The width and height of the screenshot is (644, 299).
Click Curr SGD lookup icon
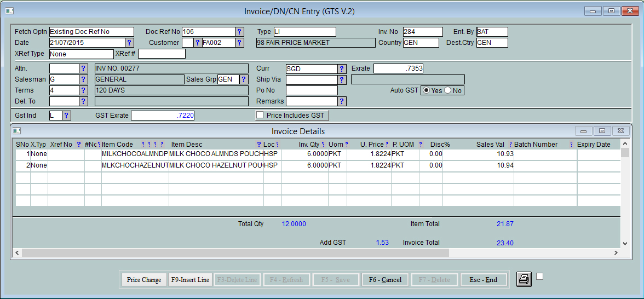pyautogui.click(x=342, y=69)
